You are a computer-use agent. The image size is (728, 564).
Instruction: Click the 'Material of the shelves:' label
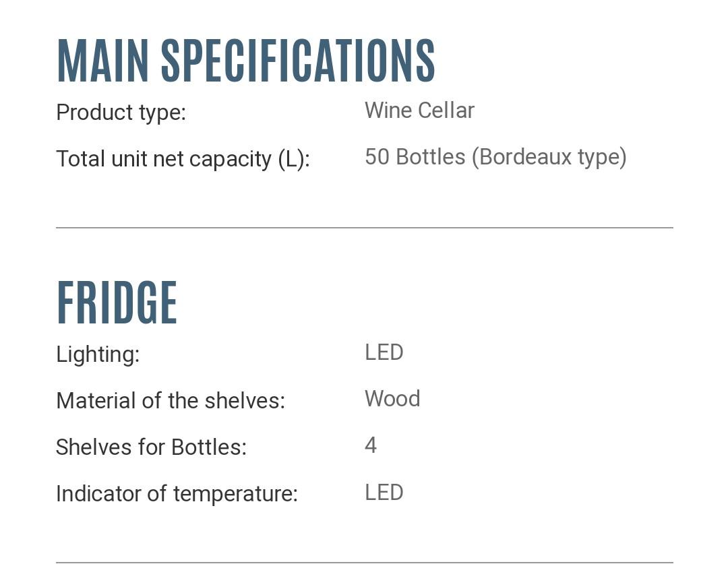[x=171, y=400]
